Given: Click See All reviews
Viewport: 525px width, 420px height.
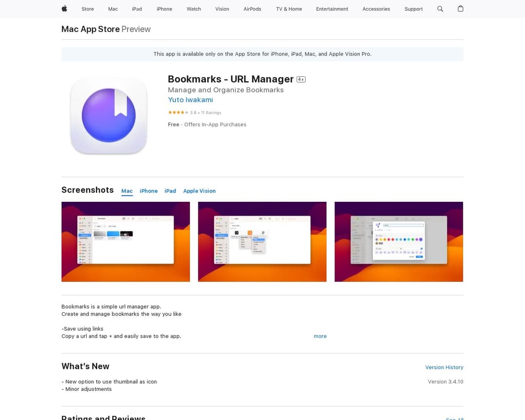Looking at the screenshot, I should click(x=454, y=418).
